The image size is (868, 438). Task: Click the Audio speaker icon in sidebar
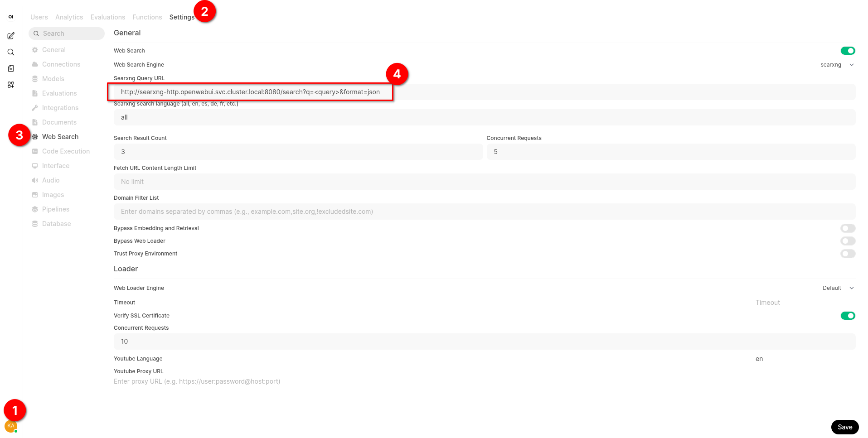point(35,180)
